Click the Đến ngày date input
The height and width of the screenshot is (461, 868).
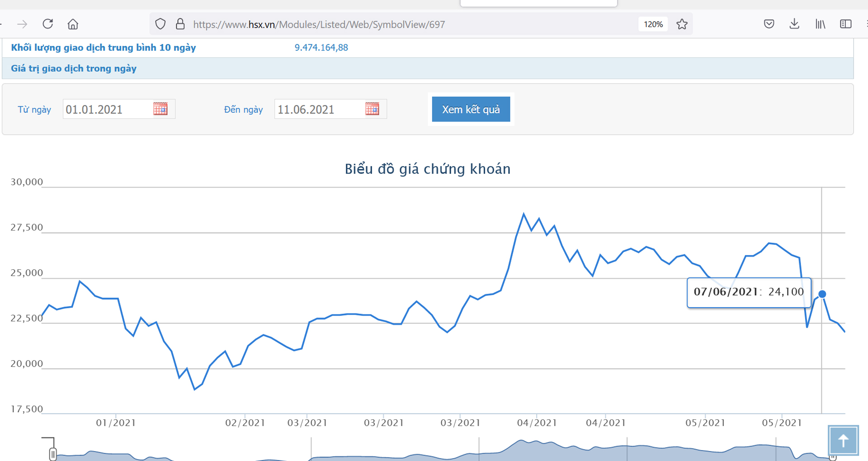click(x=319, y=109)
